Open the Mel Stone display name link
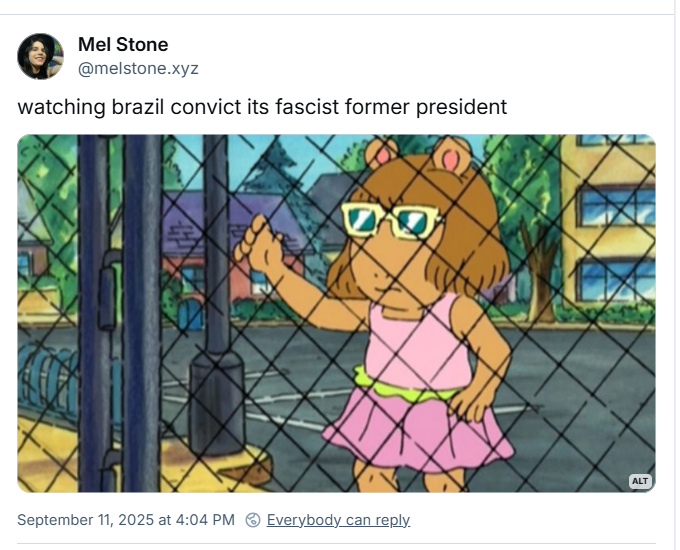This screenshot has width=680, height=550. click(122, 44)
